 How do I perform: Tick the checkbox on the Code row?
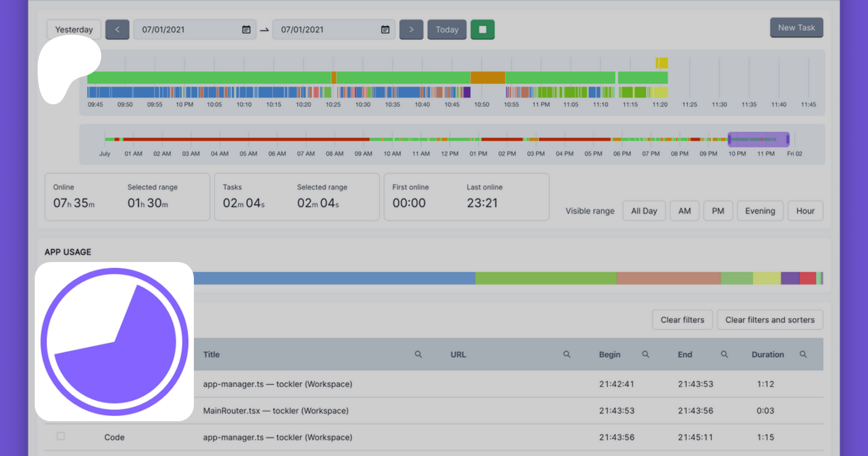[x=61, y=436]
